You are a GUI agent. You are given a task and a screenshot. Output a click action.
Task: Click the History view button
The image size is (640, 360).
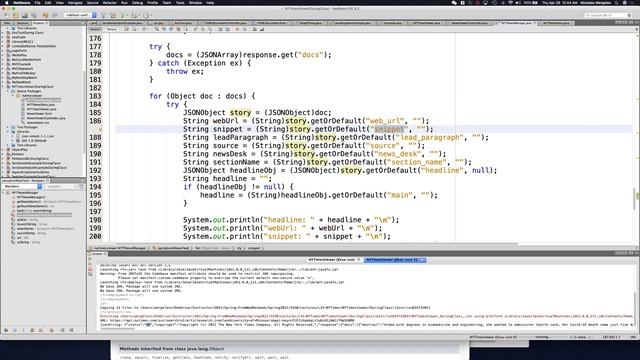click(111, 29)
